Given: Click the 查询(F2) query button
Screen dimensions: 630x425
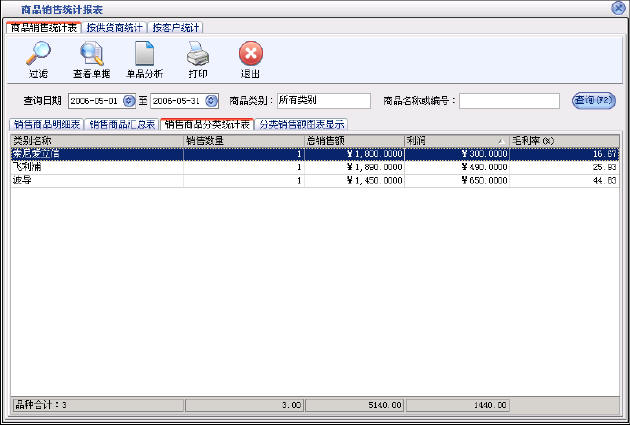Looking at the screenshot, I should point(594,100).
